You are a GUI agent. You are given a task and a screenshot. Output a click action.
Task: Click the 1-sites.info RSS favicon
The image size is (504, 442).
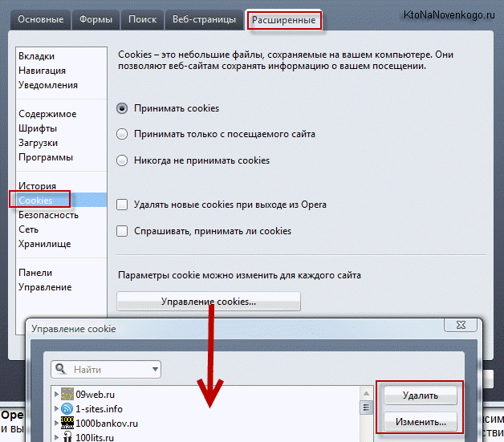[67, 408]
